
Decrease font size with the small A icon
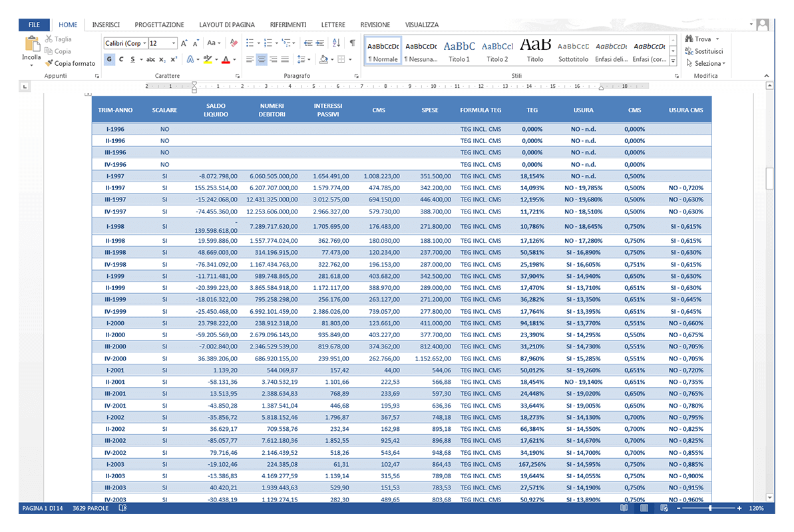click(196, 43)
